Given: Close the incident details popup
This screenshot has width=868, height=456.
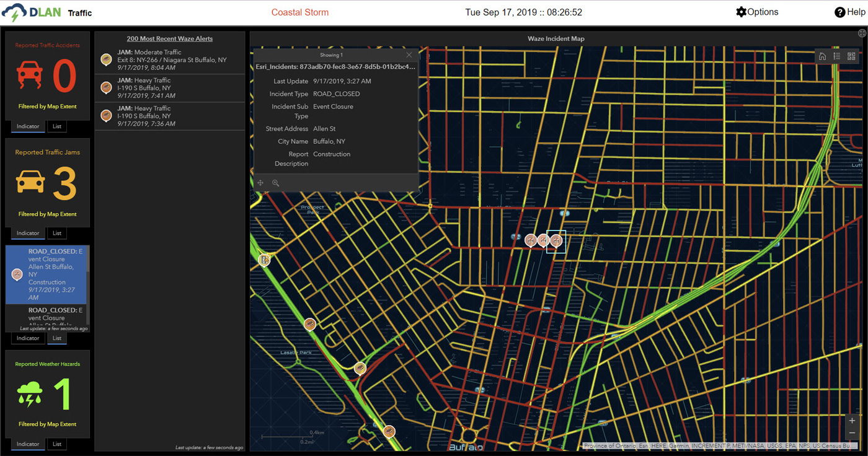Looking at the screenshot, I should pos(409,55).
